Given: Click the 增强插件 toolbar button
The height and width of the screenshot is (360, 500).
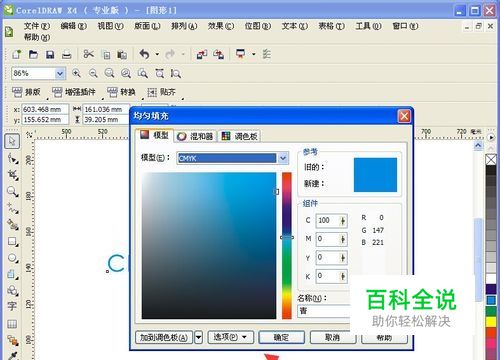Looking at the screenshot, I should pyautogui.click(x=74, y=92).
